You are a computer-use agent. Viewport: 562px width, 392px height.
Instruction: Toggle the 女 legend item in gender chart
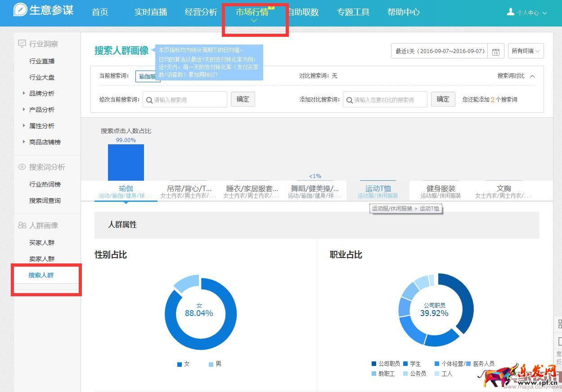point(184,364)
